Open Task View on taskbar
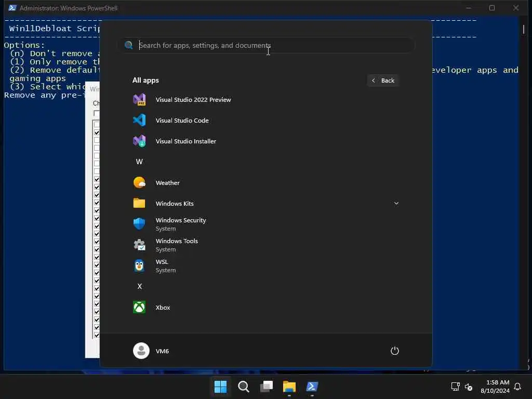532x399 pixels. [x=267, y=386]
